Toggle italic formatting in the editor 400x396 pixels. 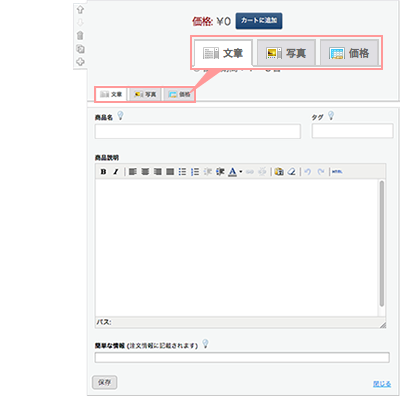(x=116, y=172)
